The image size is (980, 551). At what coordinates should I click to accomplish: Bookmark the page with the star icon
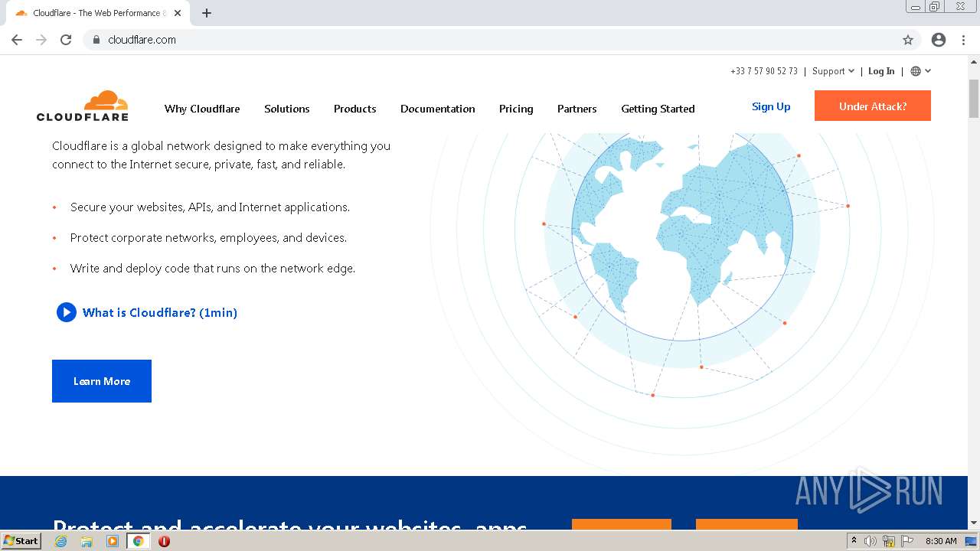pyautogui.click(x=908, y=40)
